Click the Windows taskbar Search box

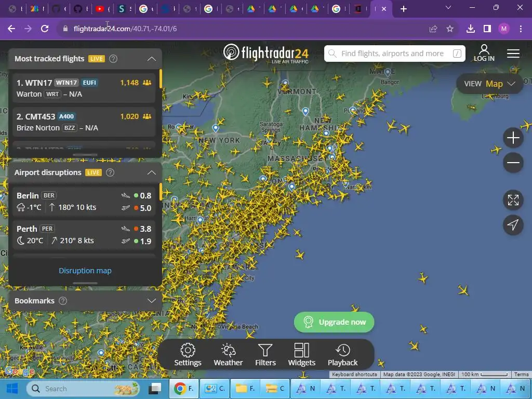click(x=84, y=389)
